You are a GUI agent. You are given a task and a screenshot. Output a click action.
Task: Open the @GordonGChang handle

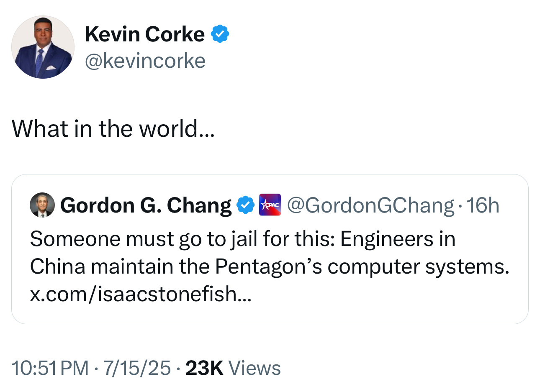370,205
